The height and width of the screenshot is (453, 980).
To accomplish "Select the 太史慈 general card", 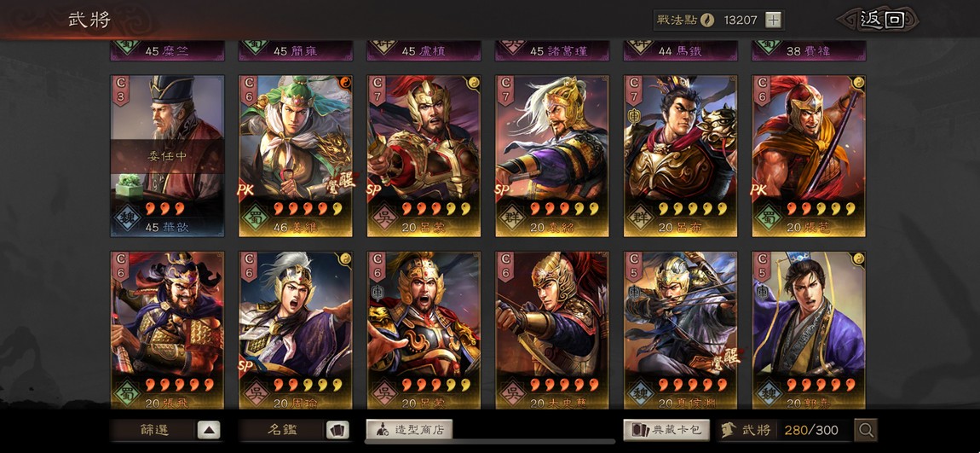I will click(x=552, y=330).
